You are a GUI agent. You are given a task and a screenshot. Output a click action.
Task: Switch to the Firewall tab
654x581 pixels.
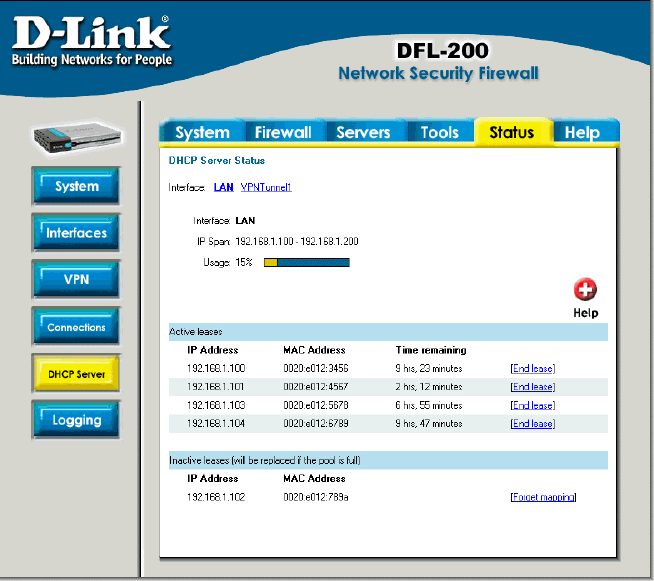[x=283, y=132]
